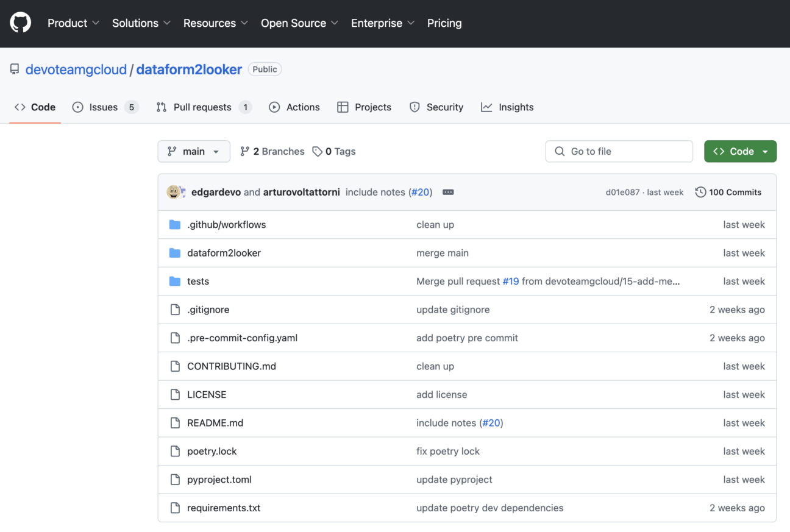
Task: Click the 'fix poetry lock' commit message
Action: pos(448,452)
